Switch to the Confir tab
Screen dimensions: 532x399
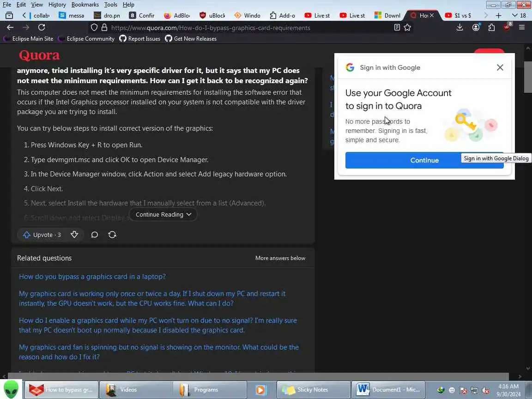click(x=142, y=15)
